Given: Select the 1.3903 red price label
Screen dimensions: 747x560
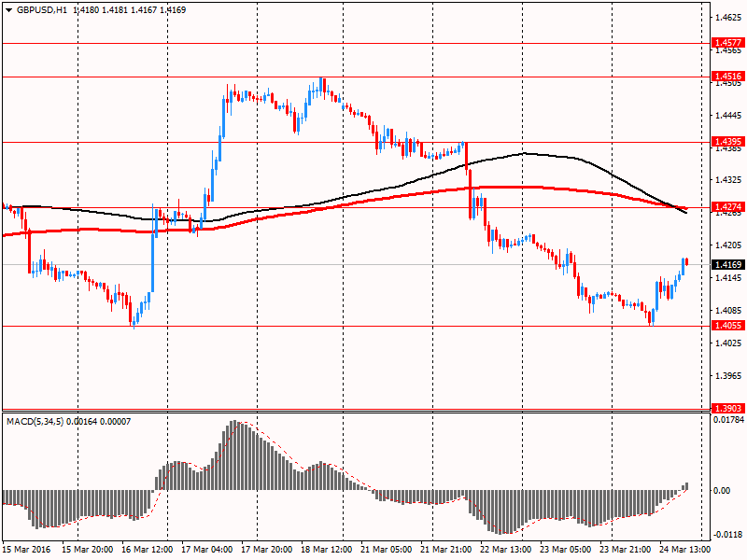Looking at the screenshot, I should [x=728, y=408].
